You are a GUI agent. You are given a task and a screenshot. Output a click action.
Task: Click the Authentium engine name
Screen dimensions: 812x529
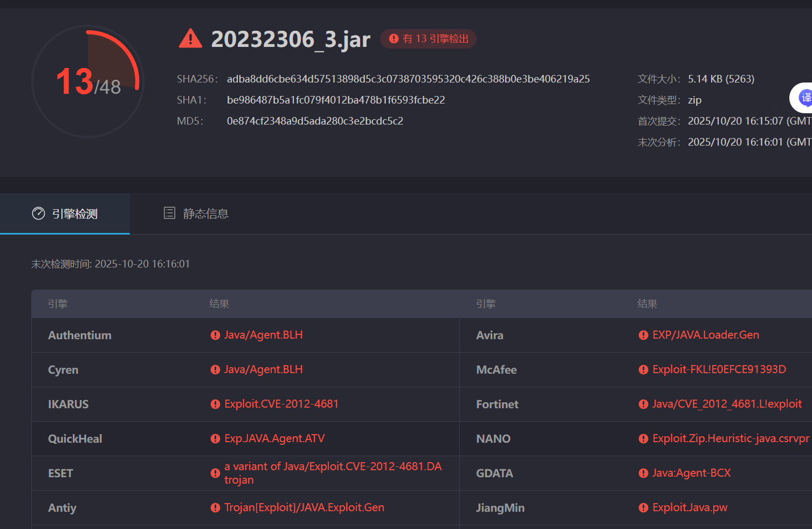pyautogui.click(x=80, y=335)
